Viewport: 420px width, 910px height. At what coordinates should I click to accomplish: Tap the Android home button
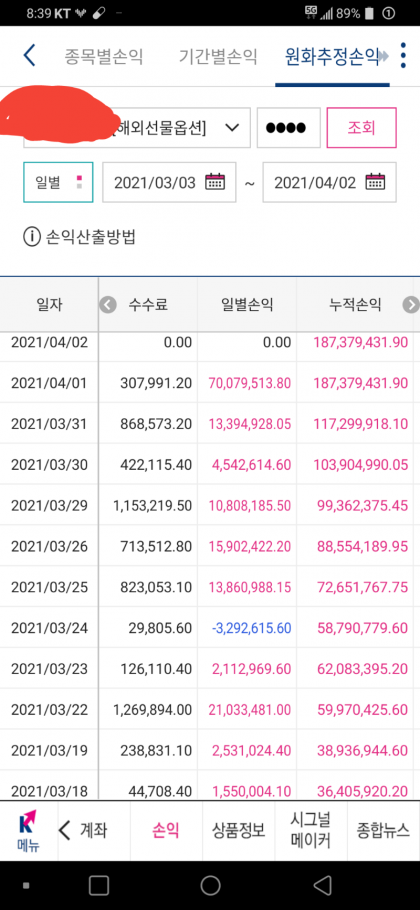[x=210, y=886]
